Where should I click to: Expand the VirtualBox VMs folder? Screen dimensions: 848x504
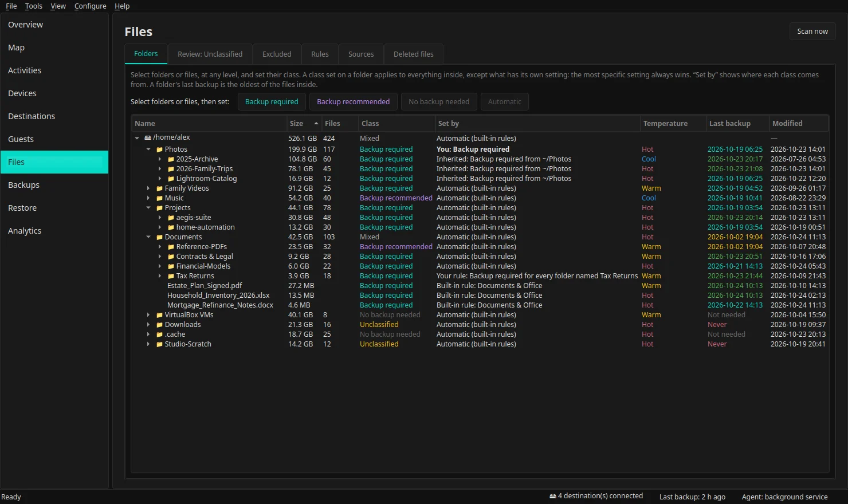click(x=148, y=315)
